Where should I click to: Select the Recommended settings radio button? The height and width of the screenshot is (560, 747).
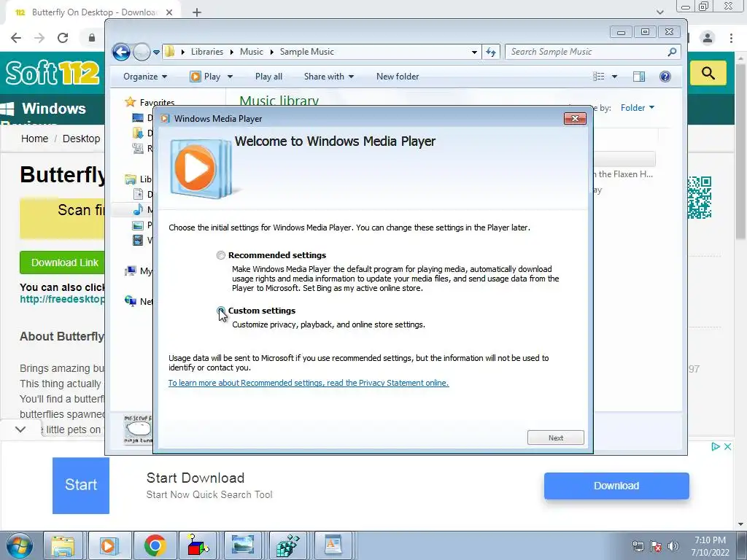pos(220,255)
